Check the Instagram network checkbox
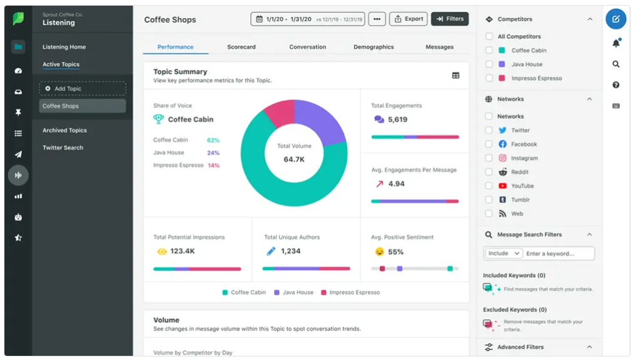The image size is (635, 364). click(489, 158)
